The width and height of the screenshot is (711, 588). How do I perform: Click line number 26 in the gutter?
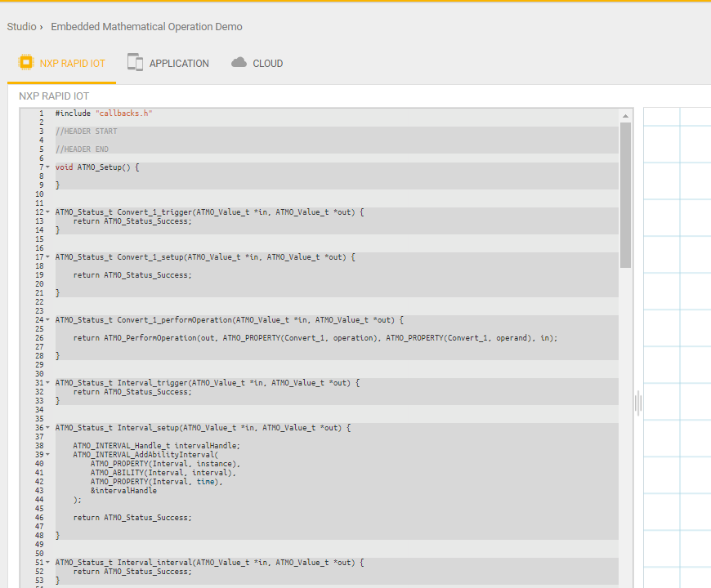click(39, 338)
